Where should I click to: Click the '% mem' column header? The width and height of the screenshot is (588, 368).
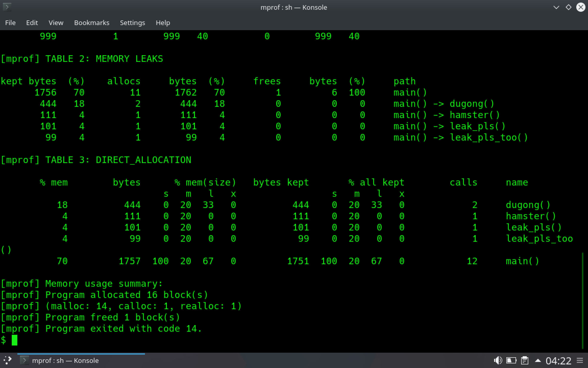tap(54, 182)
